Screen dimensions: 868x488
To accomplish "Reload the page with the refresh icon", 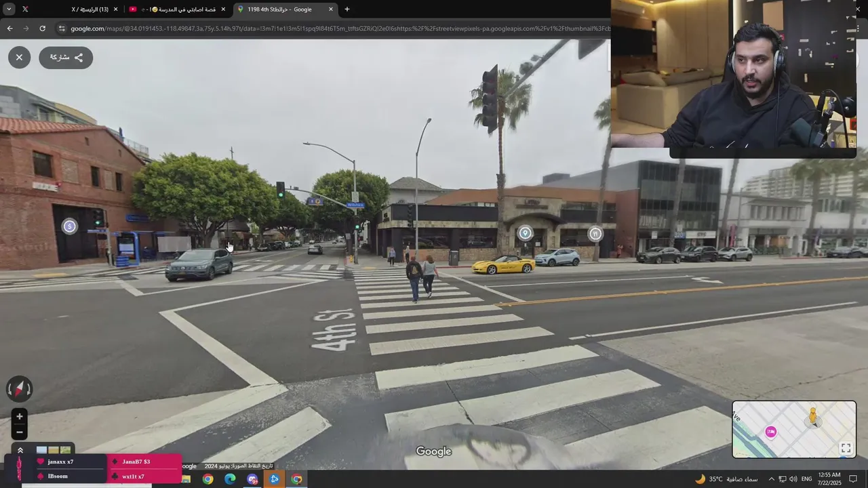I will coord(42,28).
